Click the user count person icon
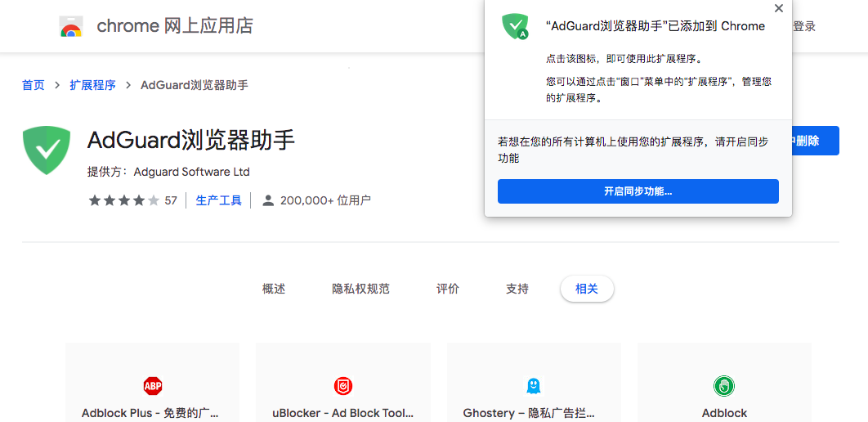The image size is (868, 422). [x=268, y=200]
